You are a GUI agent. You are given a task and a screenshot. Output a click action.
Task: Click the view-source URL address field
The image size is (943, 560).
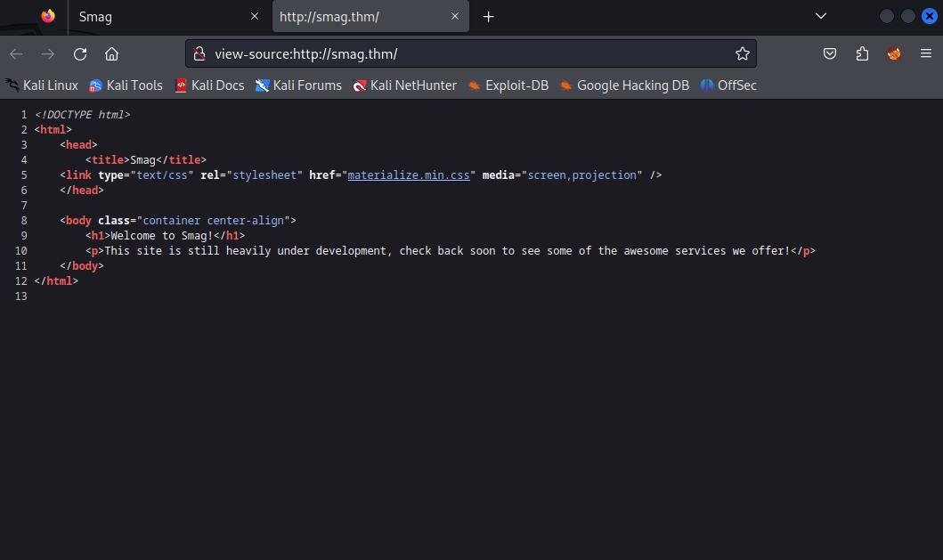(463, 53)
